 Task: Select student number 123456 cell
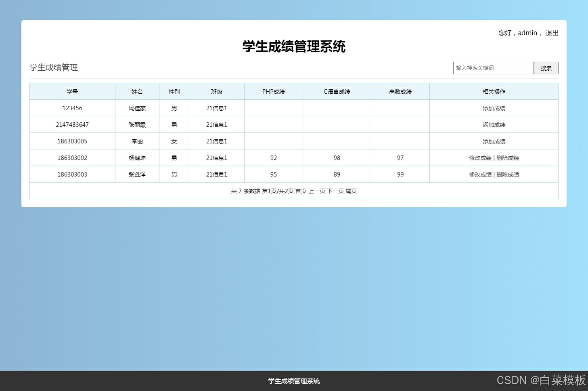coord(72,108)
